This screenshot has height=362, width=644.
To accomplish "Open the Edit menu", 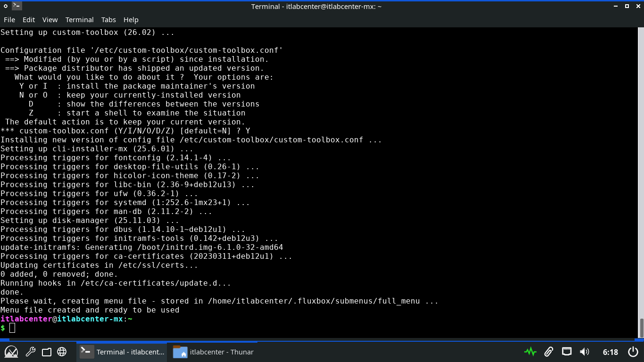I will click(29, 20).
